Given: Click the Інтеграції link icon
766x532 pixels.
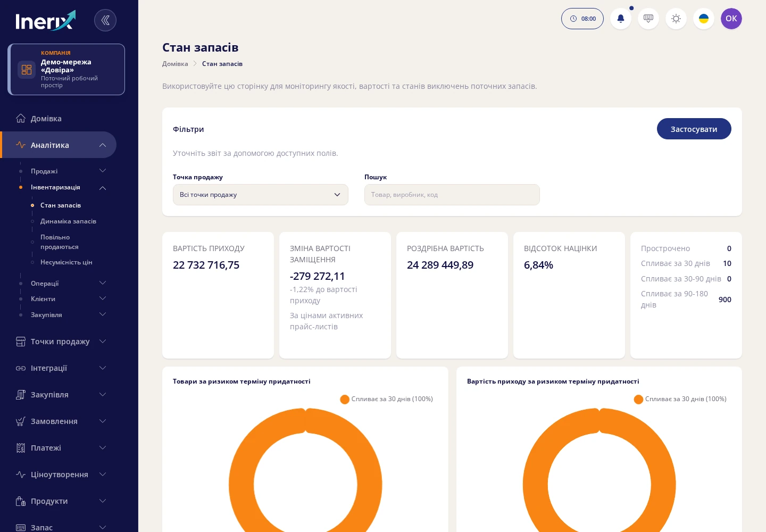Looking at the screenshot, I should 21,368.
